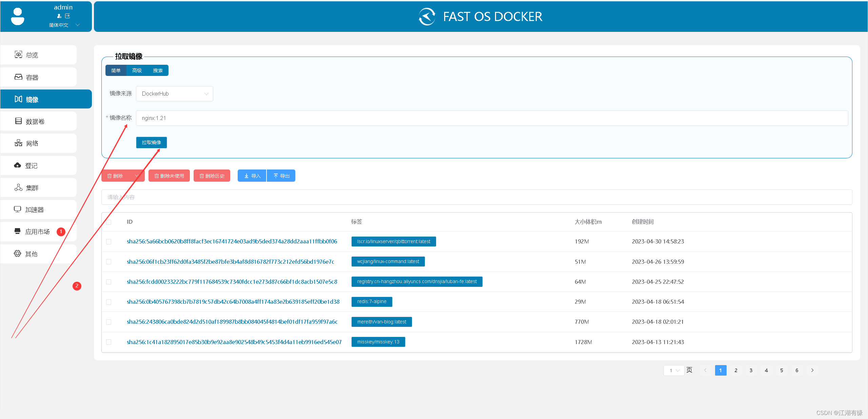Click the 总览 eye icon

coord(18,55)
